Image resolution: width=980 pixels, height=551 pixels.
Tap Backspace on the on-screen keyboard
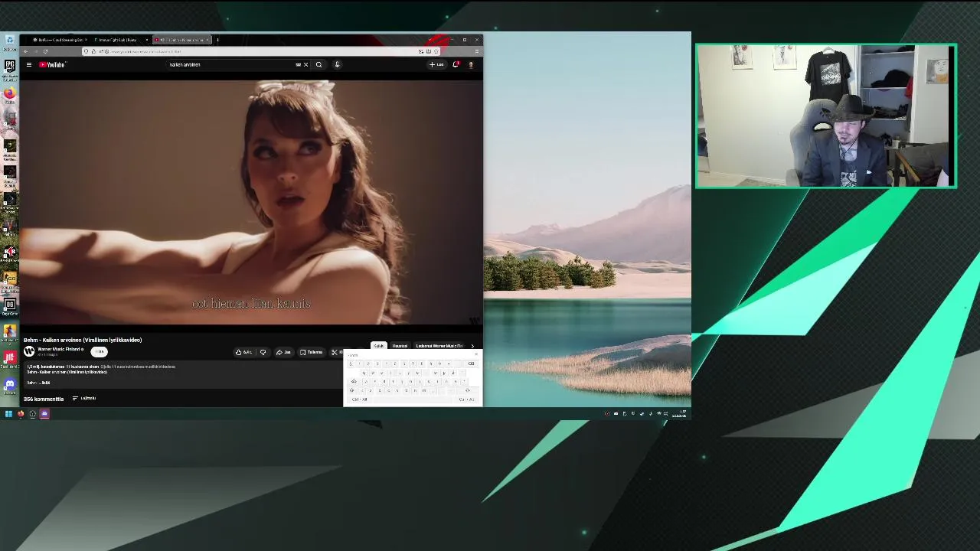[x=471, y=364]
